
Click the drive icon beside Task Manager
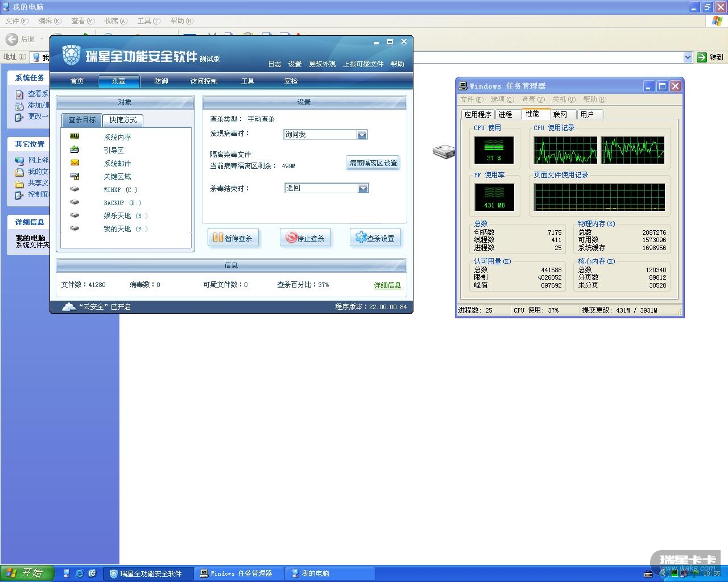(x=444, y=151)
